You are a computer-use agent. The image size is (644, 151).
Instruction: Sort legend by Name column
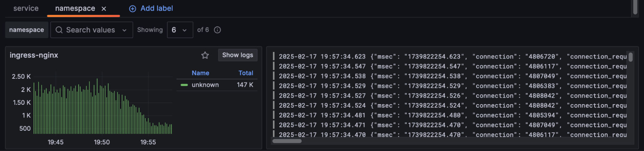tap(200, 73)
